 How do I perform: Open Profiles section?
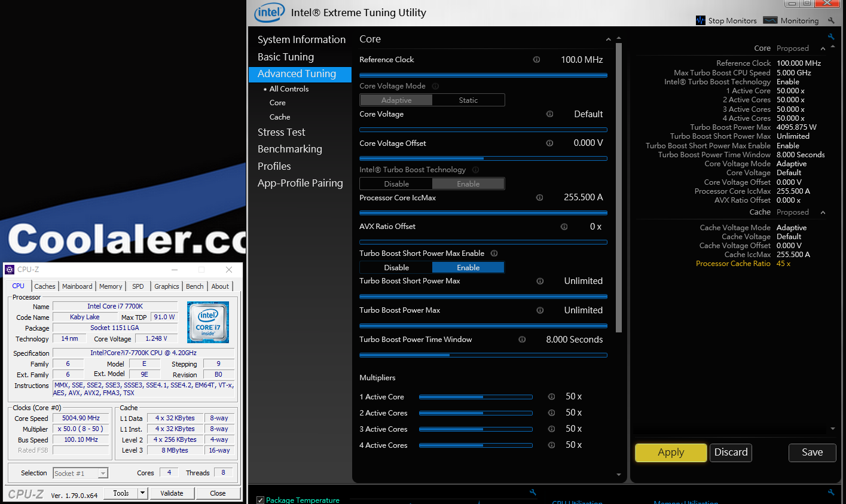click(274, 166)
